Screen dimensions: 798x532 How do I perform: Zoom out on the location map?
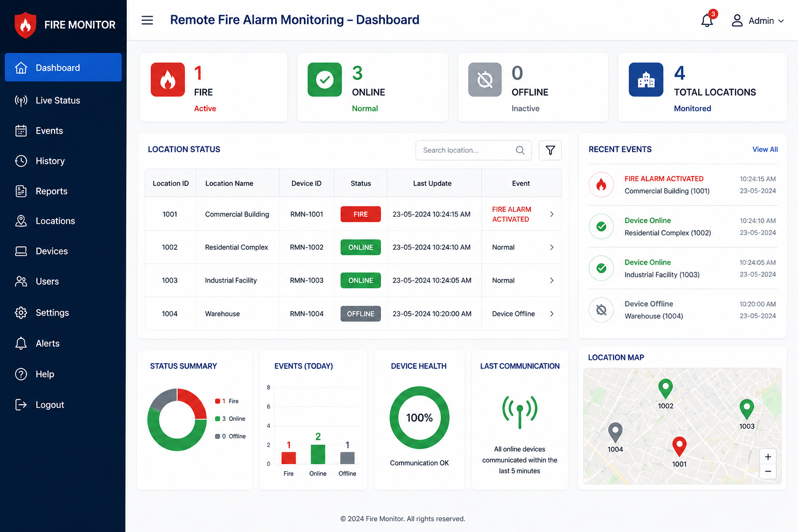click(768, 471)
